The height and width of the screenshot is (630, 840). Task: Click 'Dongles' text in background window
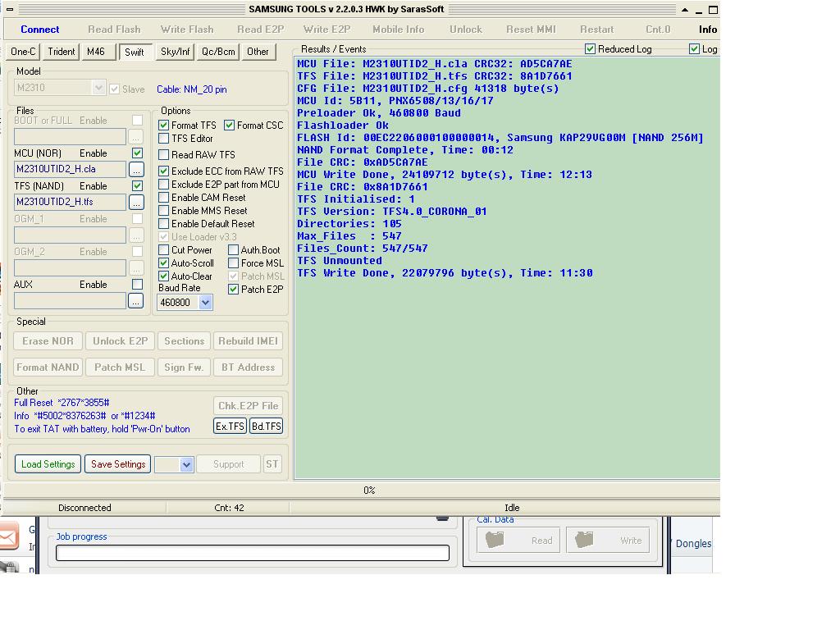[693, 544]
